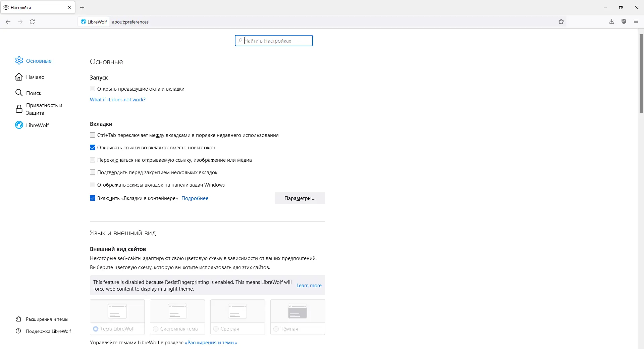Switch to the "Поиск" settings section
The width and height of the screenshot is (644, 349).
pyautogui.click(x=34, y=93)
